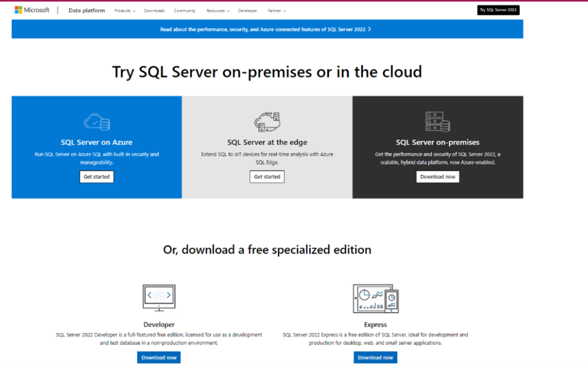
Task: Click the 'Try SQL Server on-premises or in the cloud' heading
Action: point(267,72)
